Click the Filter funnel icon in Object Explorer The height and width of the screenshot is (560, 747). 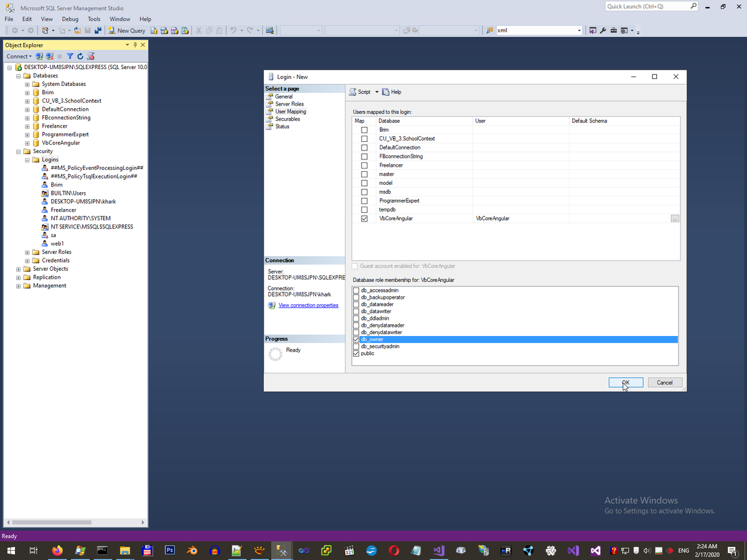(70, 57)
